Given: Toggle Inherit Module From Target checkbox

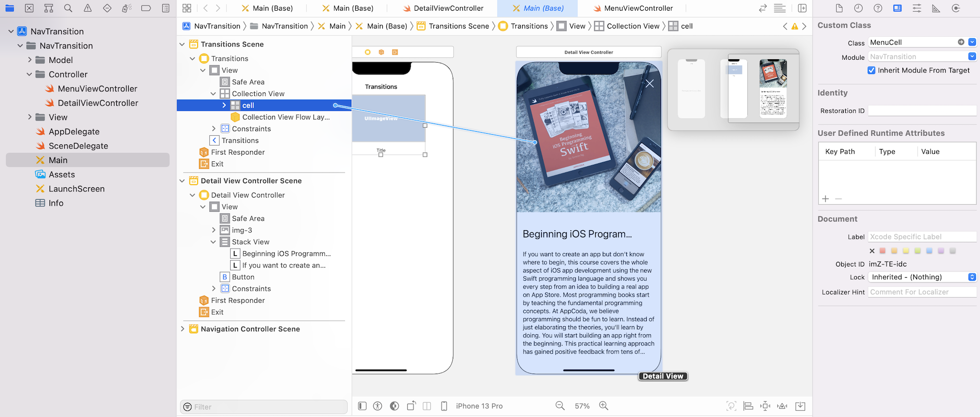Looking at the screenshot, I should click(871, 70).
